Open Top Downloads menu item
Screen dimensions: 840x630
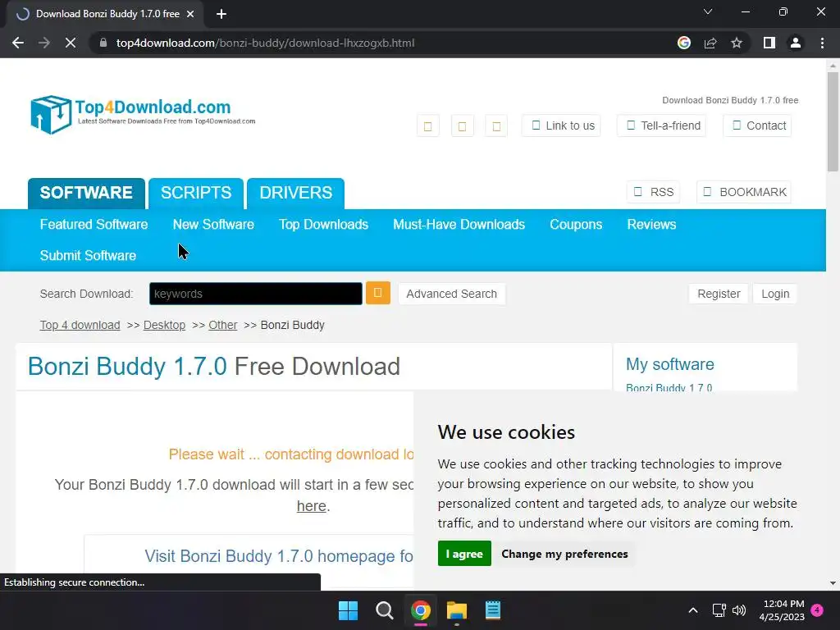point(323,225)
